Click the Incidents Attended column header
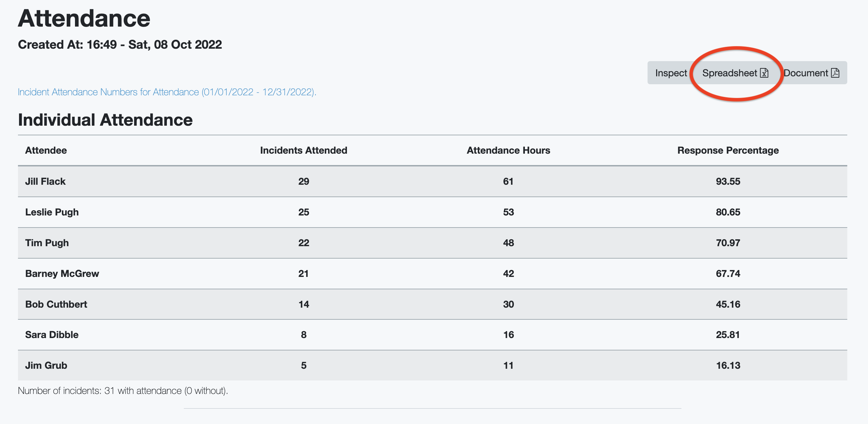The image size is (868, 424). point(303,151)
